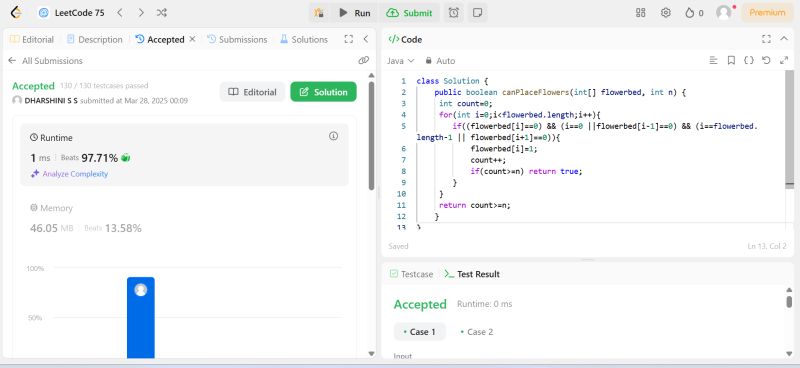Click code line 7 count++
Image resolution: width=800 pixels, height=368 pixels.
point(488,160)
